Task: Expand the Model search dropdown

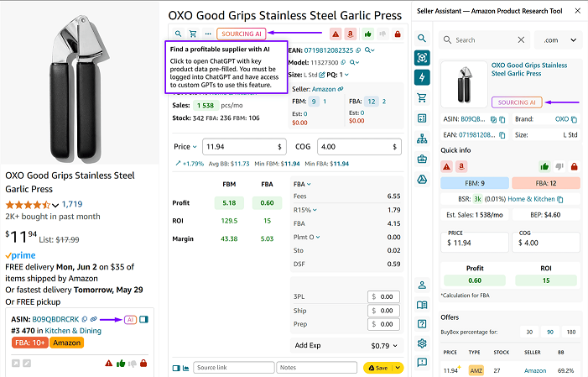Action: (x=354, y=62)
